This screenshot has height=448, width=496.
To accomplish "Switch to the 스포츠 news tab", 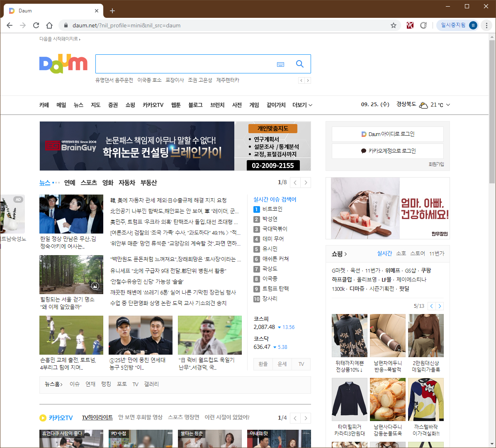I will [x=89, y=183].
